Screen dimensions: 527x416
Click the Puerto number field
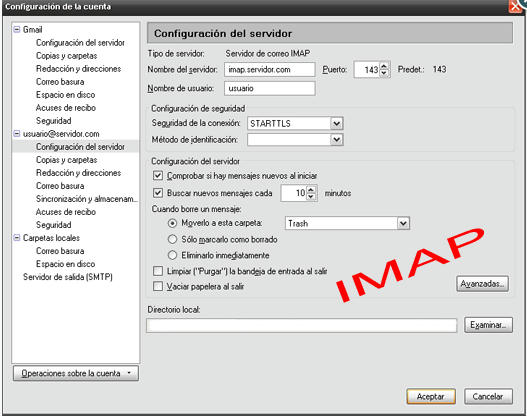click(x=367, y=70)
